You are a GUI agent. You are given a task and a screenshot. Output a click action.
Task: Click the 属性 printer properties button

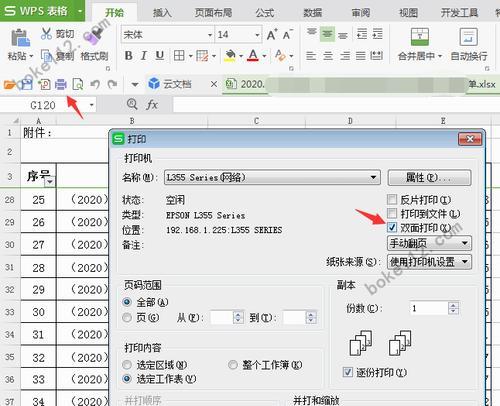429,177
